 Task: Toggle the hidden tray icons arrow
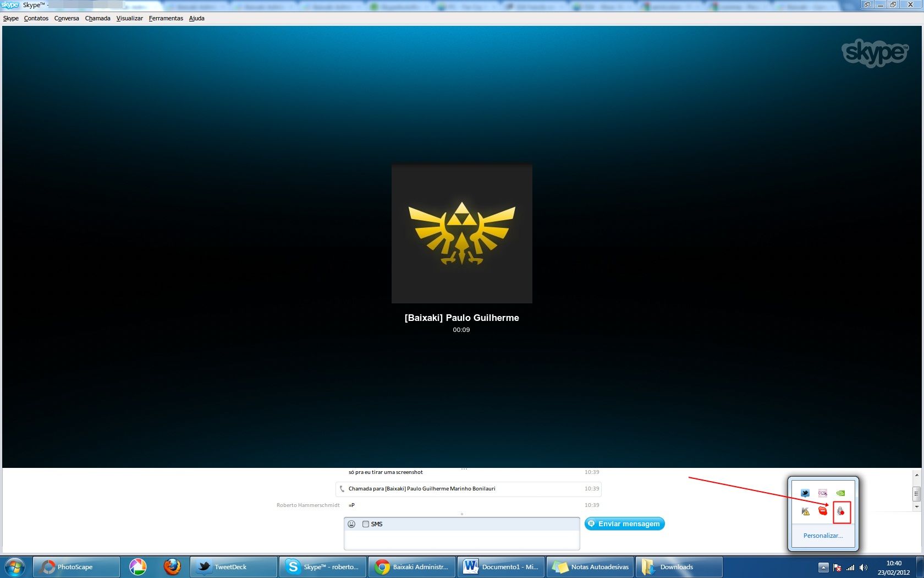pyautogui.click(x=823, y=568)
